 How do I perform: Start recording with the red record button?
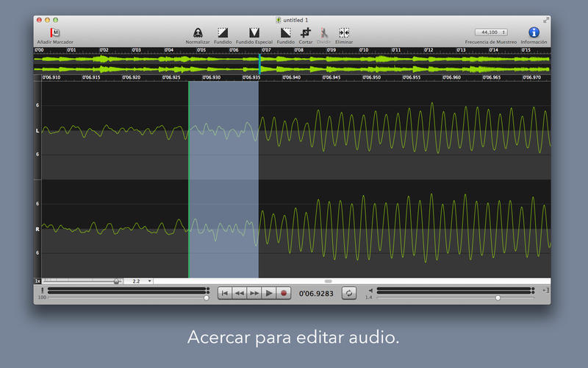pos(284,293)
